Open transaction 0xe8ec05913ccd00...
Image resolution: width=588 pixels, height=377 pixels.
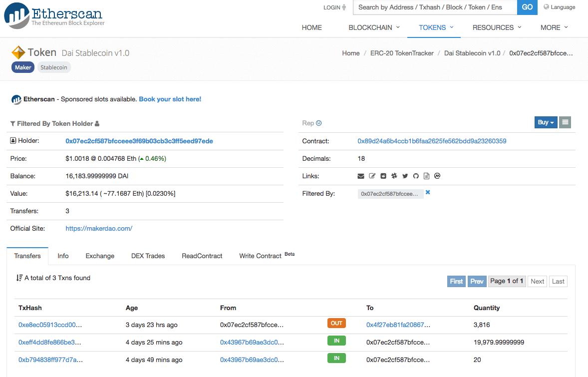coord(50,325)
